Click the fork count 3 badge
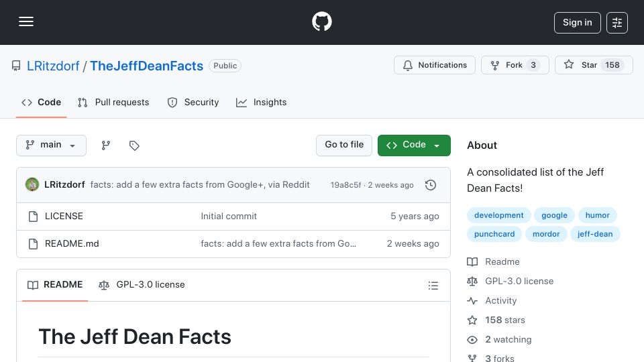The width and height of the screenshot is (644, 362). [x=533, y=65]
